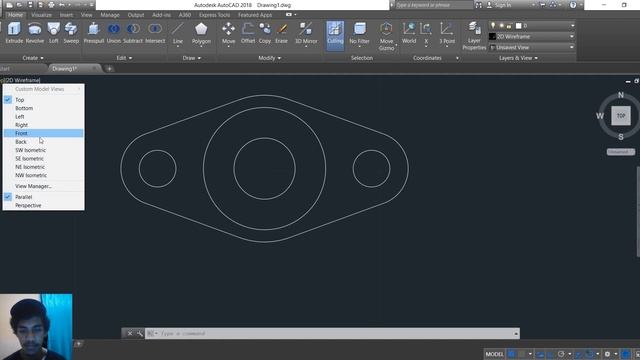Select the 3D Mirror tool

[x=306, y=34]
